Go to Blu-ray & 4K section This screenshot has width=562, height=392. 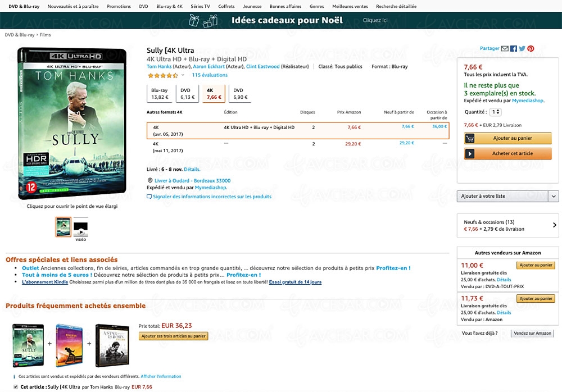(x=170, y=6)
